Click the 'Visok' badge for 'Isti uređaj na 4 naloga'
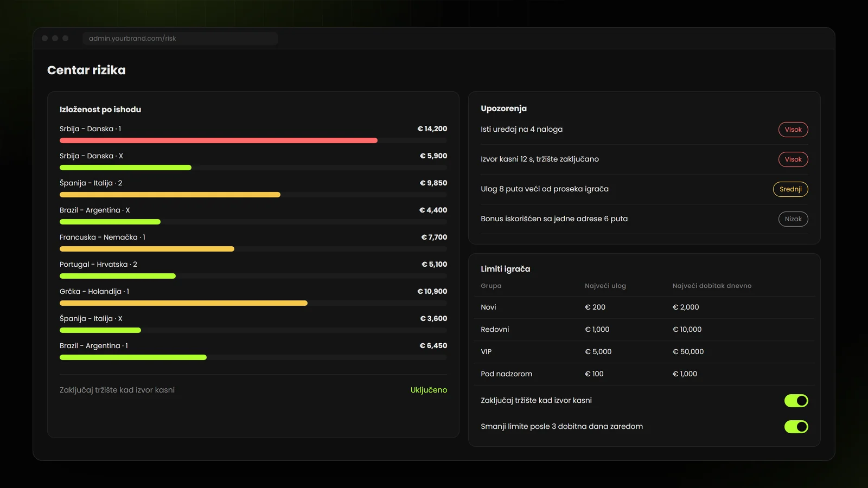Screen dimensions: 868x488 point(793,130)
